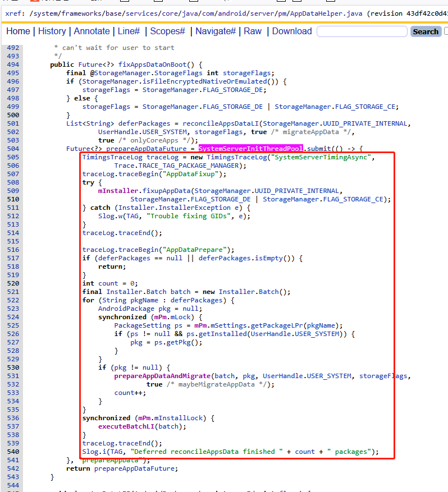448x492 pixels.
Task: Click FLAG_STORAGE_CE symbol on line 499
Action: tap(365, 107)
